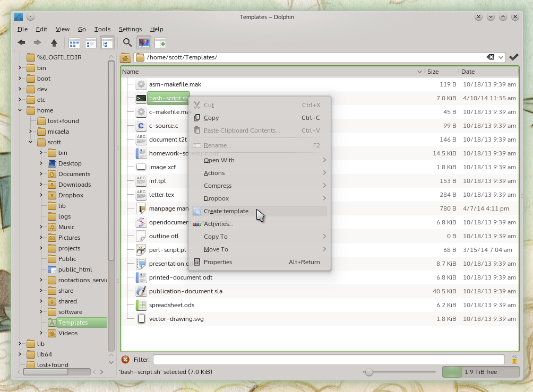Open the location history dropdown
Image resolution: width=533 pixels, height=392 pixels.
501,57
